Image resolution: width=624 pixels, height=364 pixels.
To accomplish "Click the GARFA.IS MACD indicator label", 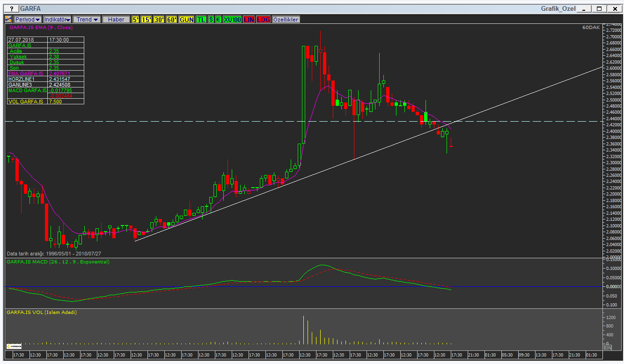I will (58, 262).
